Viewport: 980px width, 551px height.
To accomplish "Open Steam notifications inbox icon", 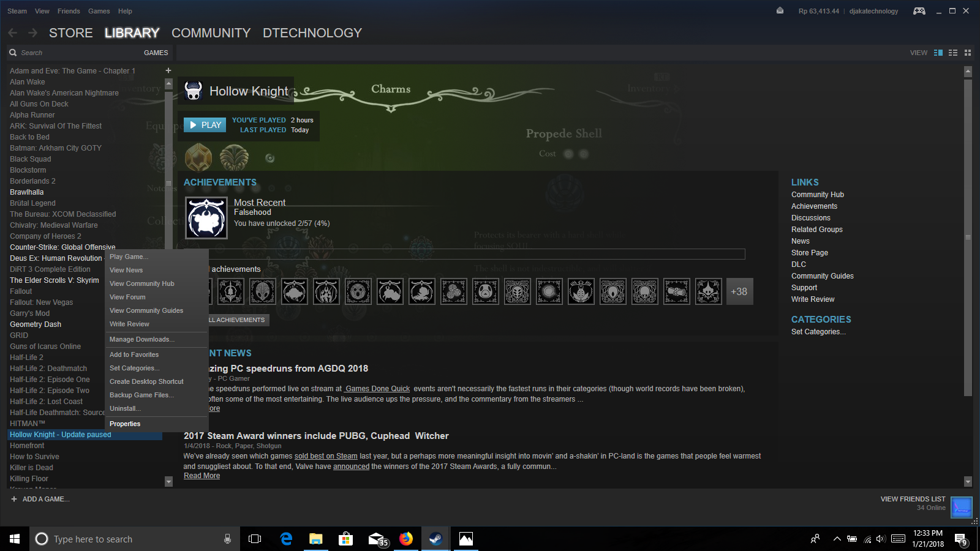I will 780,10.
